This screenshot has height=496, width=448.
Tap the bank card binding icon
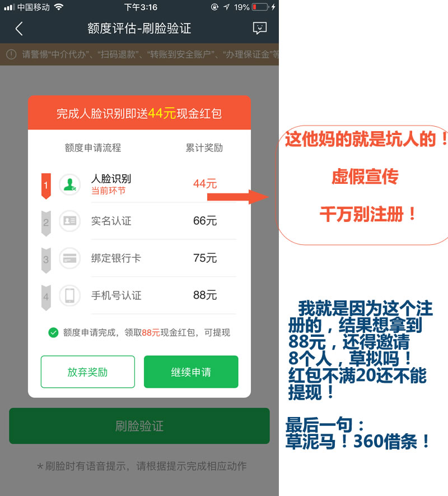(x=69, y=258)
